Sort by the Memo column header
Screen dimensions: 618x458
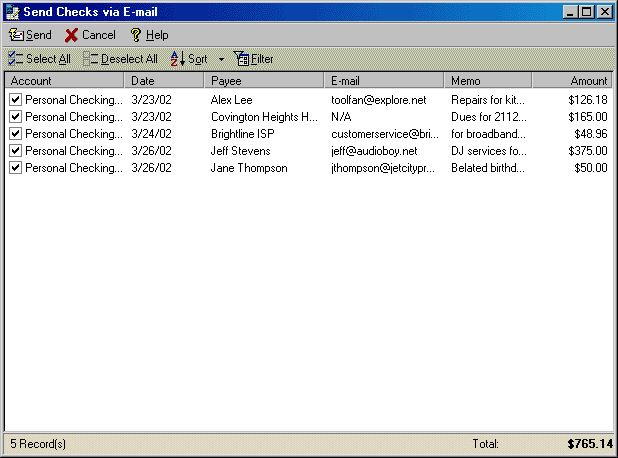click(x=488, y=80)
